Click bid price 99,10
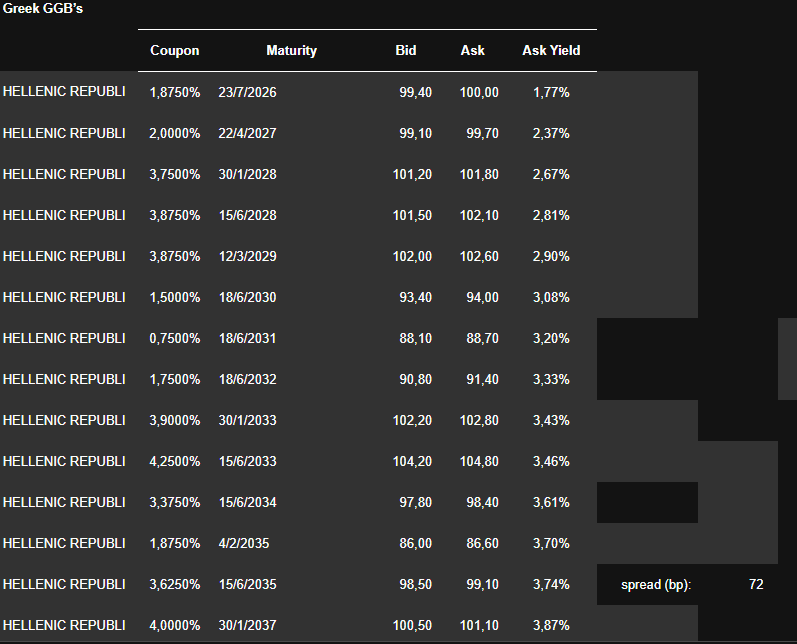Viewport: 797px width, 644px height. (415, 133)
